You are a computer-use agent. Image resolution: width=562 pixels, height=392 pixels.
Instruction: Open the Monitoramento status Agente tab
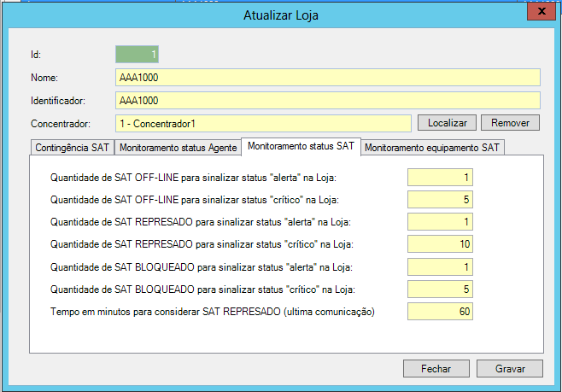tap(178, 148)
